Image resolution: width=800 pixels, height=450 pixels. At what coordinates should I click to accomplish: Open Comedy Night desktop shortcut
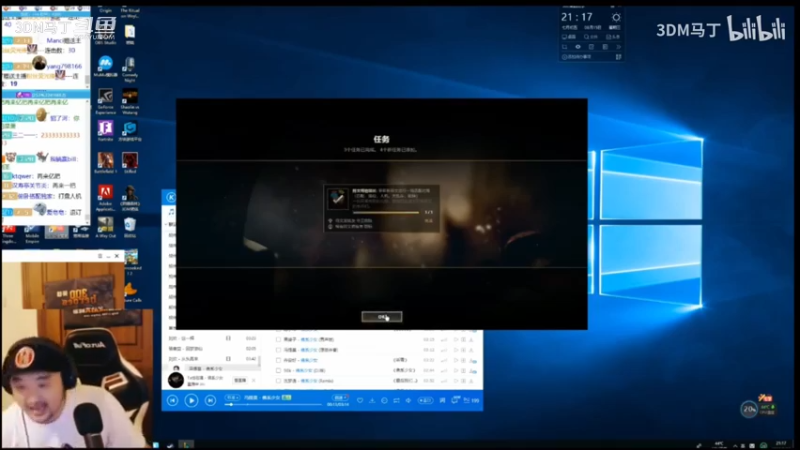[130, 69]
